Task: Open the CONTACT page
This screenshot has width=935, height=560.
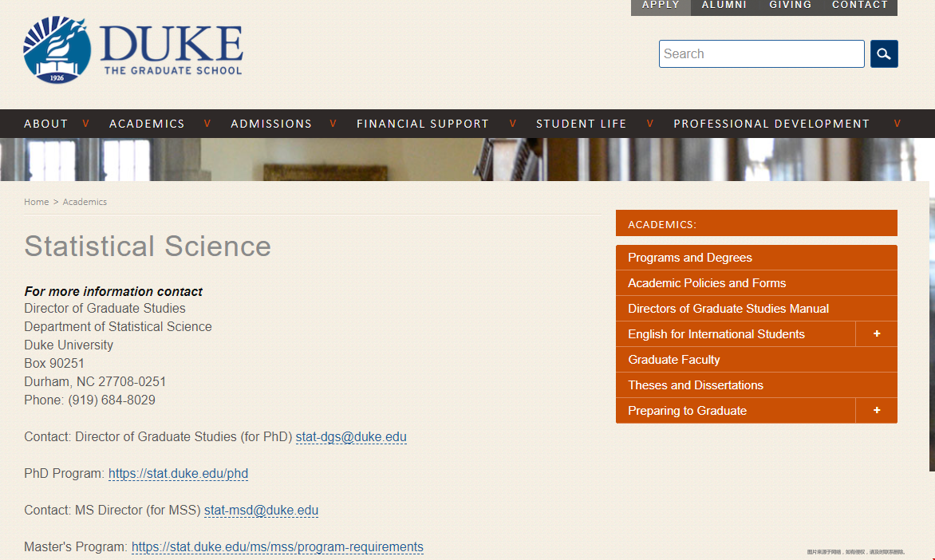Action: pos(860,6)
